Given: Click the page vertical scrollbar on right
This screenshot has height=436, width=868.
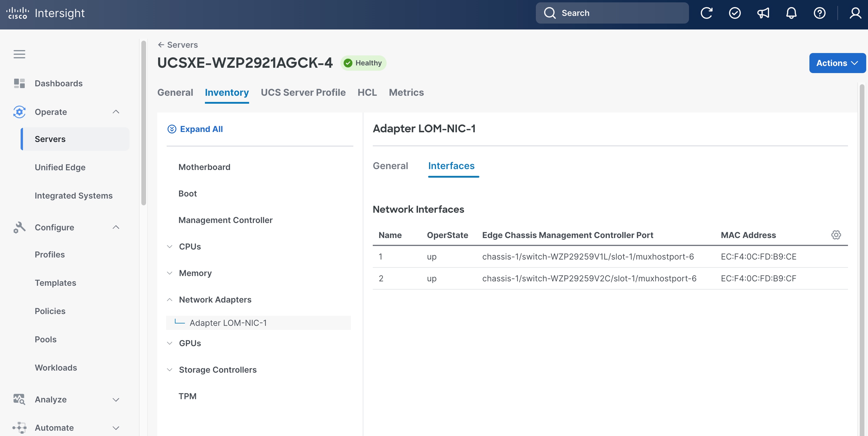Looking at the screenshot, I should [862, 260].
